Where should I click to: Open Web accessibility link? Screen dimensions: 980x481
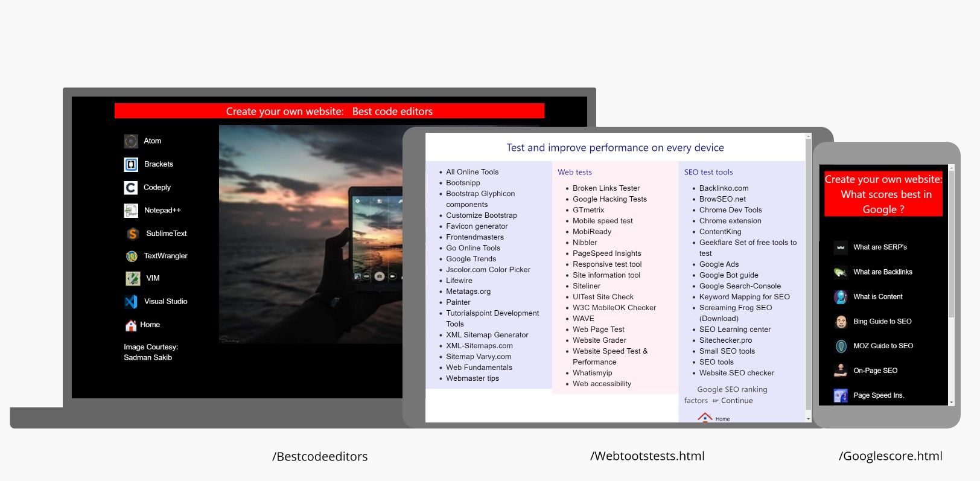(x=602, y=384)
